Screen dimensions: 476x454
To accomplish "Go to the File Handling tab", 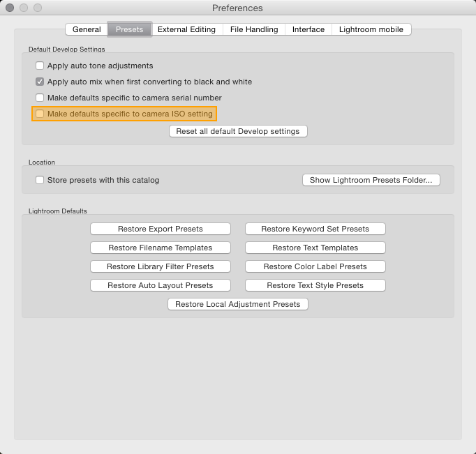I will point(254,29).
